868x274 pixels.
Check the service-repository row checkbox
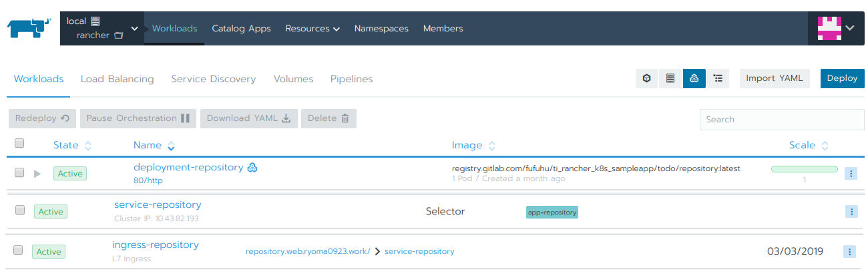(19, 210)
